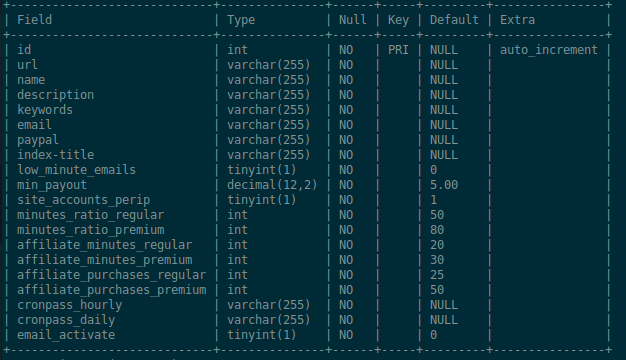Click the default value '5.00'
The width and height of the screenshot is (626, 360).
click(x=444, y=185)
